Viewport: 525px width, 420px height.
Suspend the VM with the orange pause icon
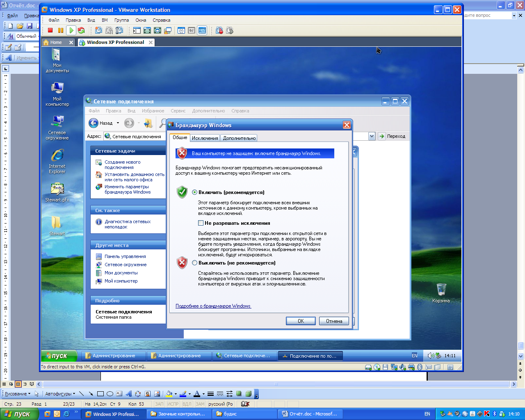point(61,30)
